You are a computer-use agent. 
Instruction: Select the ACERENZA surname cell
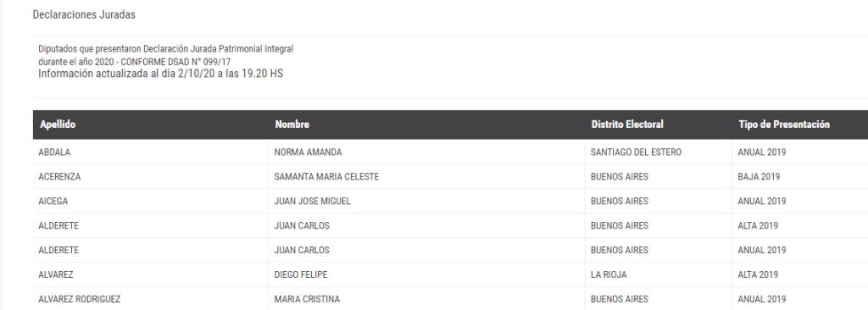(x=59, y=176)
